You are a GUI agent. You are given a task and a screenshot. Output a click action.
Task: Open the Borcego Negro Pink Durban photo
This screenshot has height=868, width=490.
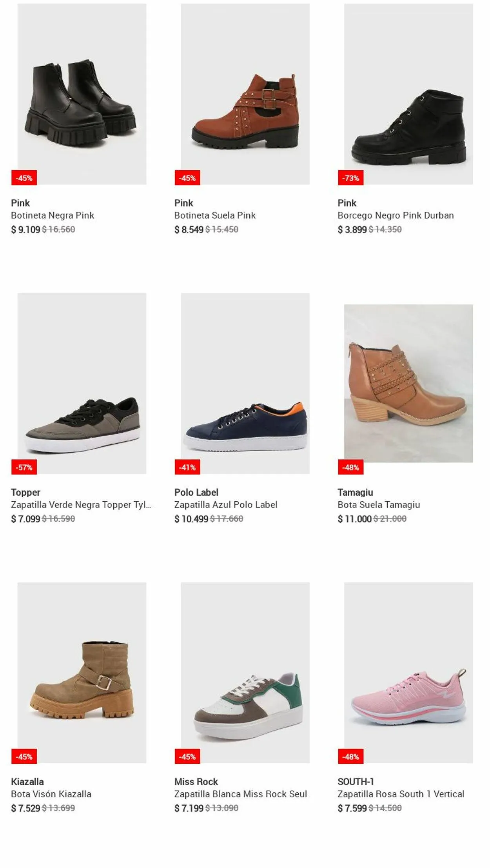[x=408, y=94]
